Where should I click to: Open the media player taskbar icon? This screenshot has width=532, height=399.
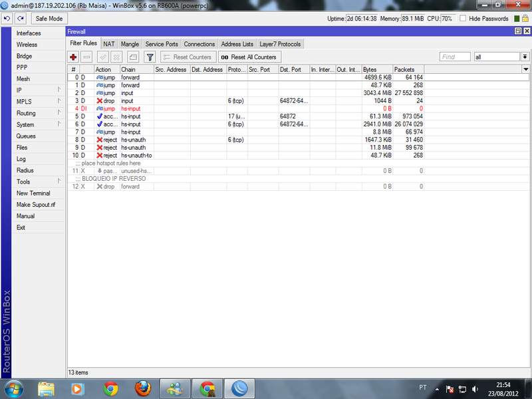[x=77, y=389]
